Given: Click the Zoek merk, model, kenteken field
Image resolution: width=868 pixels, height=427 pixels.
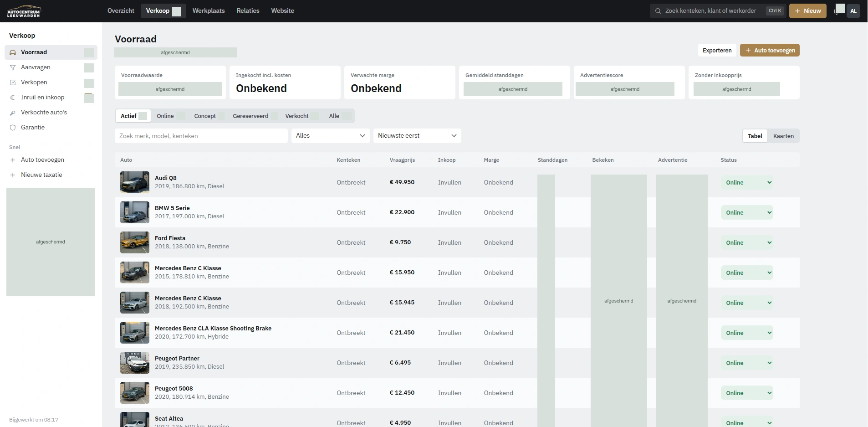Looking at the screenshot, I should (x=201, y=136).
